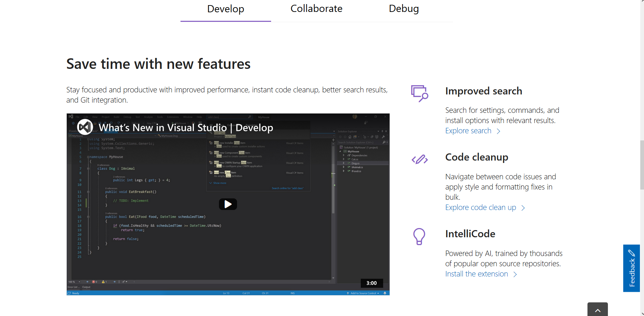
Task: Click the Properties wrench icon in Solution Explorer
Action: [x=384, y=137]
